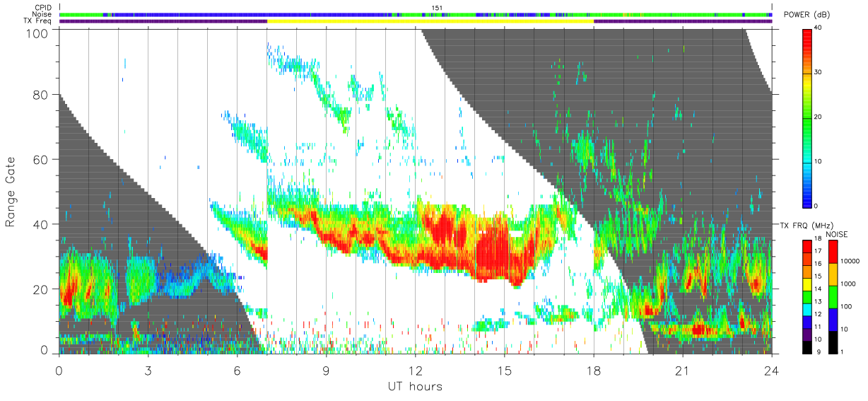Click the 15 tick on TX FRQ legend
Image resolution: width=868 pixels, height=401 pixels.
818,276
